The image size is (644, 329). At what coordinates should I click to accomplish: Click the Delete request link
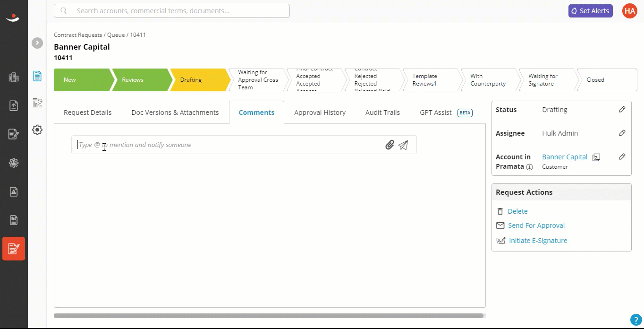click(517, 211)
